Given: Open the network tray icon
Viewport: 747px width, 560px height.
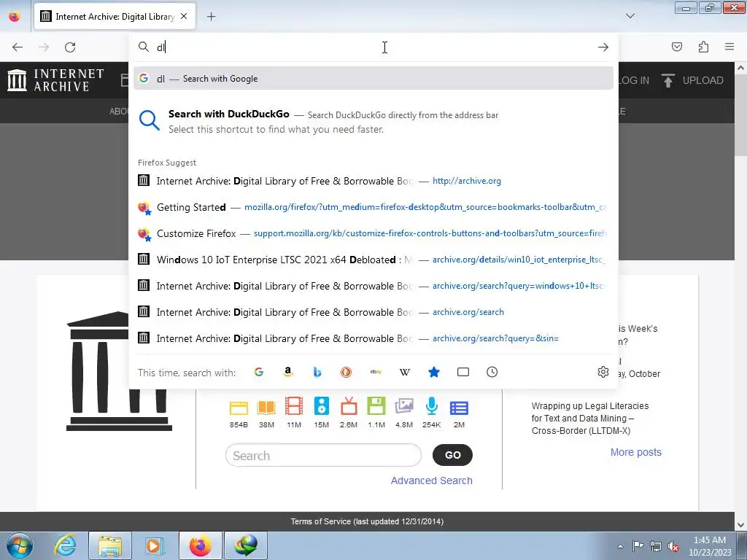Looking at the screenshot, I should point(656,546).
